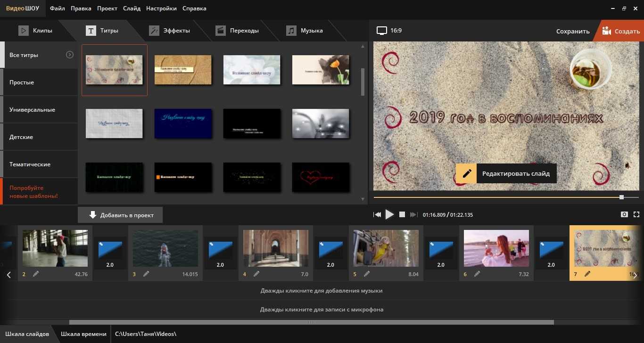Image resolution: width=644 pixels, height=343 pixels.
Task: Switch to the 'Эффекты' tab
Action: point(170,31)
